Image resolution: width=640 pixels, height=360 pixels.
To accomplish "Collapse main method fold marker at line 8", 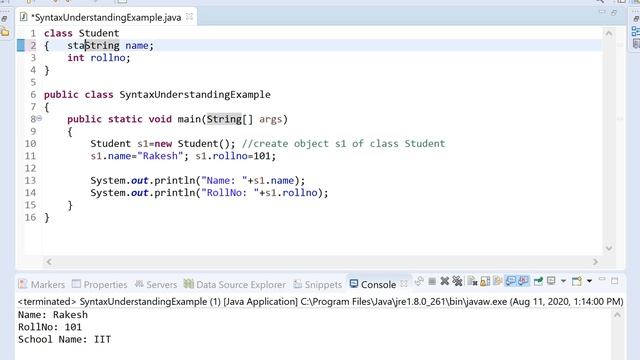I will 39,118.
